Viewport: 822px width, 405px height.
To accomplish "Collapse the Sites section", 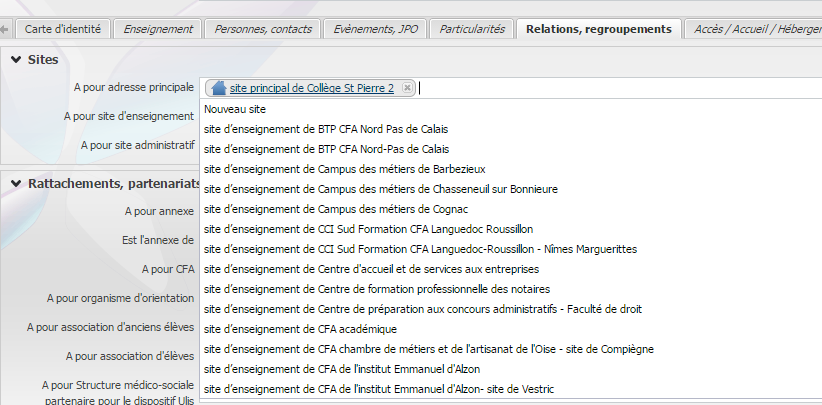I will 16,60.
